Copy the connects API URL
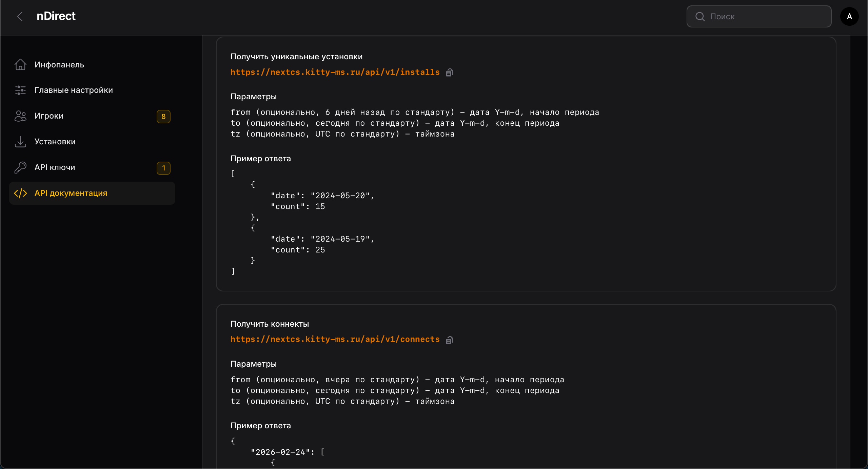 click(x=449, y=340)
